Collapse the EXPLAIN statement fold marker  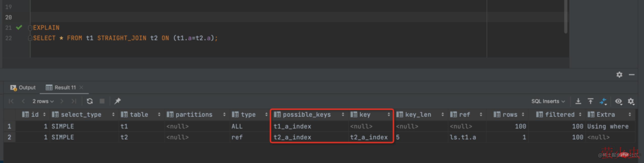pyautogui.click(x=30, y=28)
